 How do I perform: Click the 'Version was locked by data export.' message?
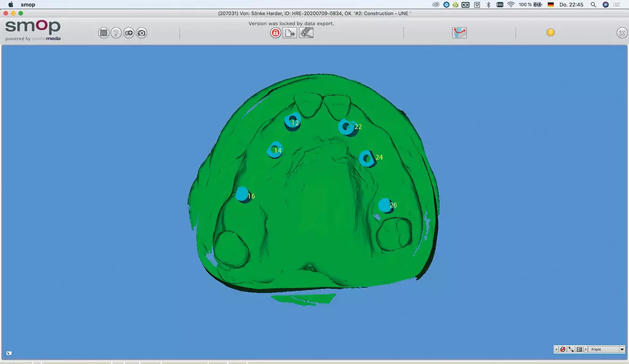pyautogui.click(x=291, y=23)
